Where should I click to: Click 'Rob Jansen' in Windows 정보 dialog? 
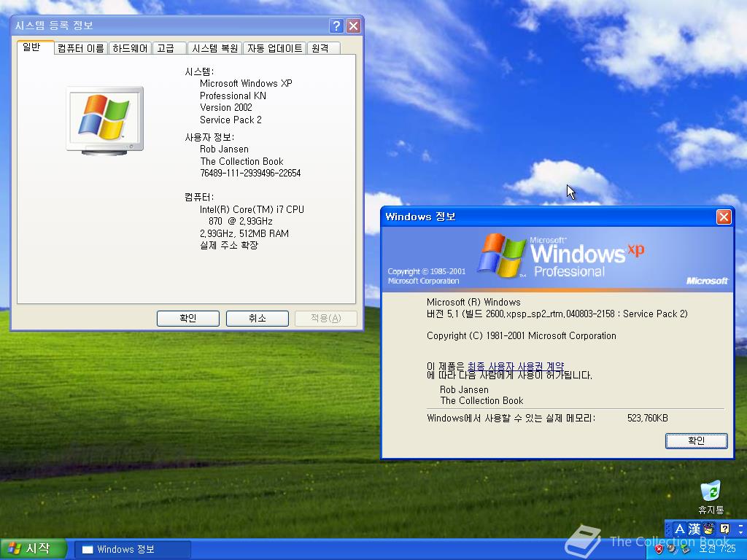tap(464, 390)
